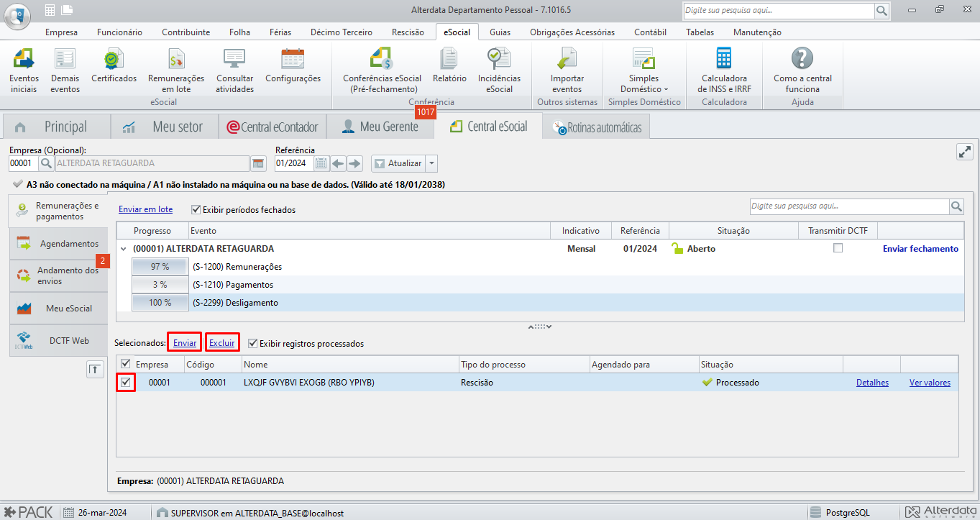Open Incidências eSocial

tap(499, 70)
